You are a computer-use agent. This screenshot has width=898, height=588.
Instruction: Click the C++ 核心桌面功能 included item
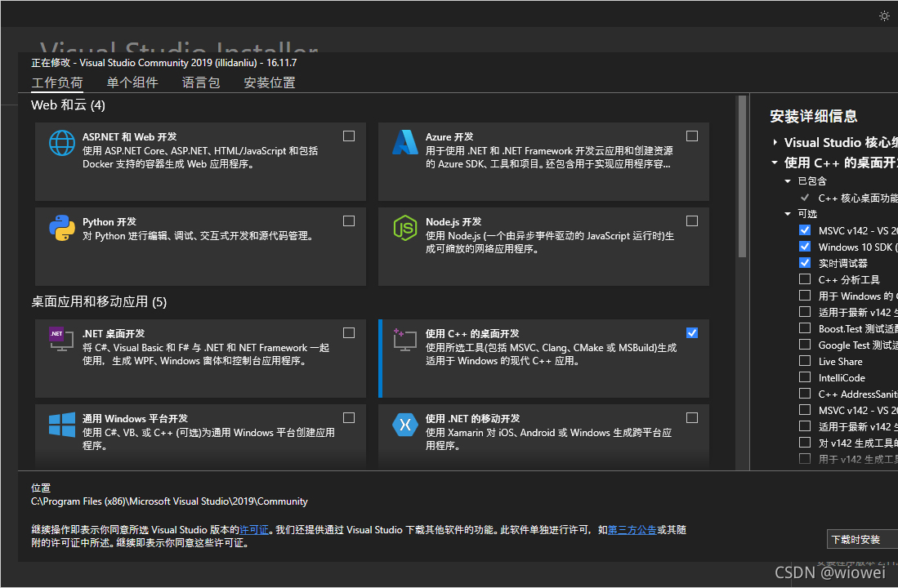pyautogui.click(x=858, y=198)
